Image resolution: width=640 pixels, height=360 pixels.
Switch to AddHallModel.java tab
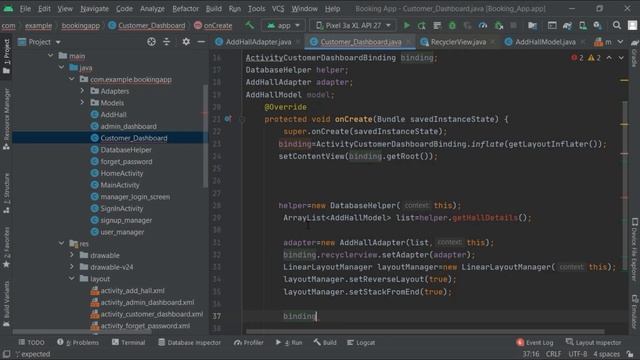tap(545, 42)
